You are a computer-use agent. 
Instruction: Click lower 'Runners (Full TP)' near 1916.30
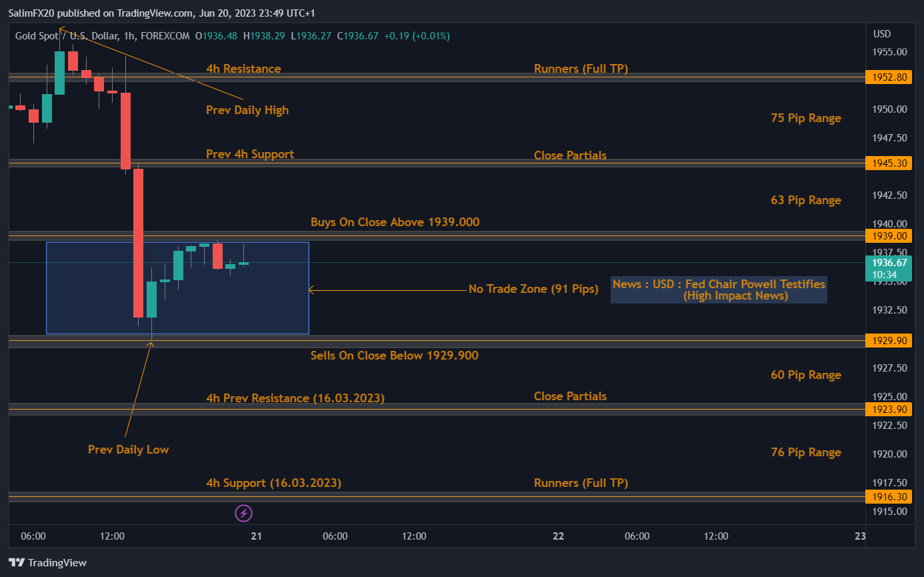[581, 483]
